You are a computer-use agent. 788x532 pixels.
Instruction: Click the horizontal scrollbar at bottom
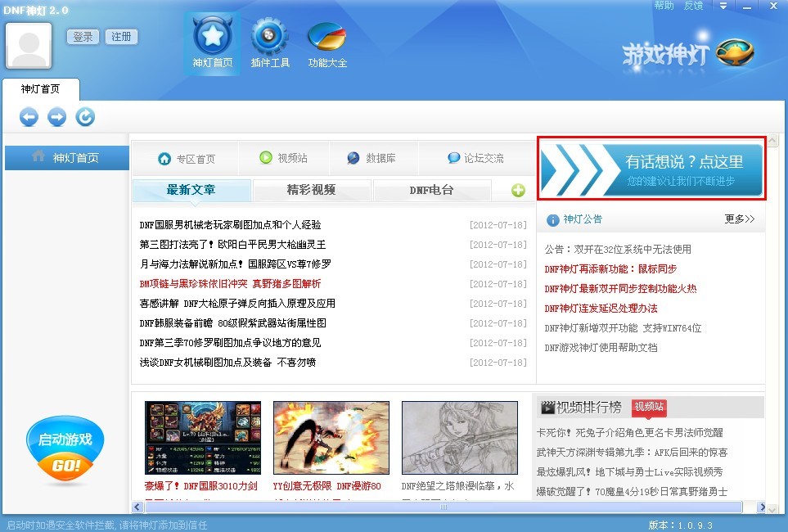[443, 507]
